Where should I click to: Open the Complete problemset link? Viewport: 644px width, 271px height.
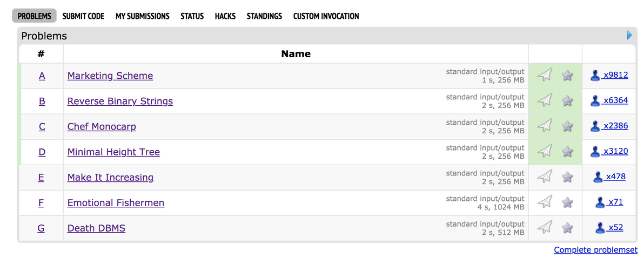click(x=595, y=250)
